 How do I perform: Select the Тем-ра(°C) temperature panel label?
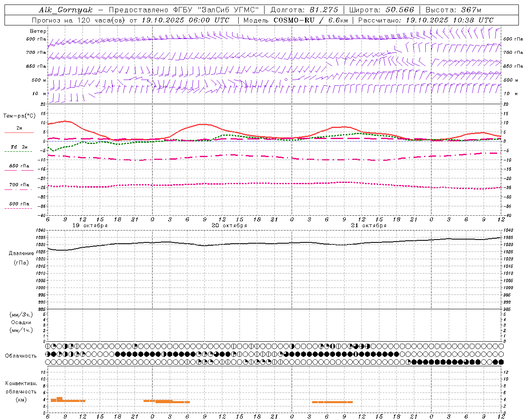(19, 116)
